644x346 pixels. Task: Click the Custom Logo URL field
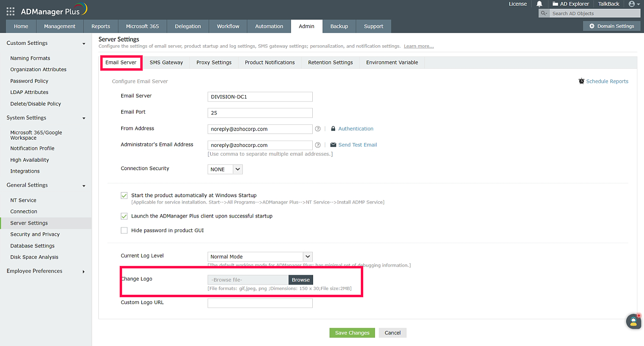point(260,303)
